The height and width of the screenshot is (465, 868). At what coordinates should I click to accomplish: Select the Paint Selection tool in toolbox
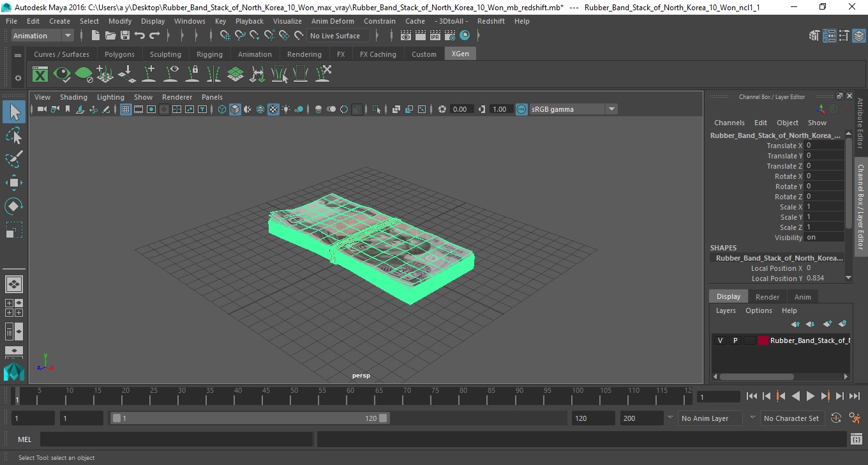pos(14,159)
